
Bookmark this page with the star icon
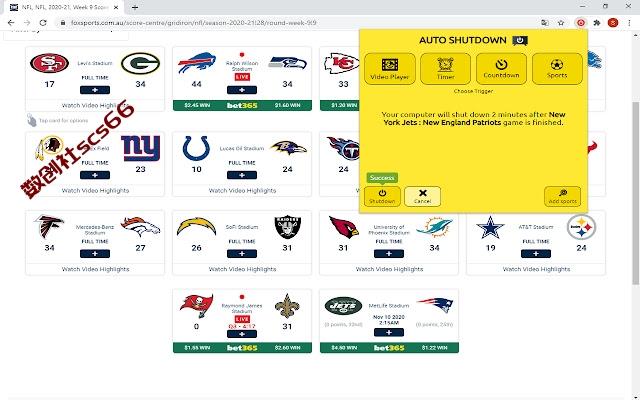pos(561,23)
